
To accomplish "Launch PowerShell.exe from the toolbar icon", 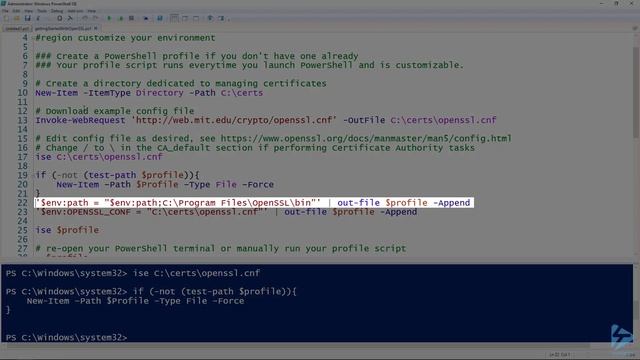I will (159, 18).
